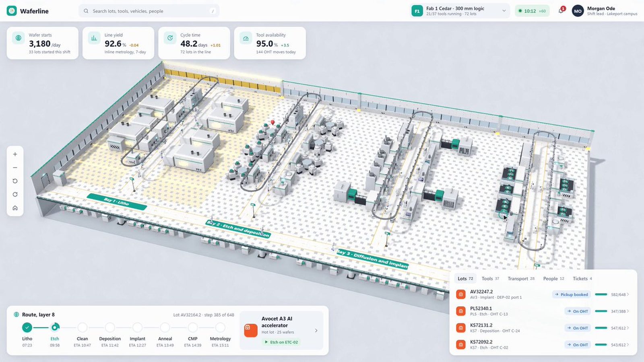Open the Fab 1 Cedar site dropdown
This screenshot has height=362, width=644.
coord(460,11)
